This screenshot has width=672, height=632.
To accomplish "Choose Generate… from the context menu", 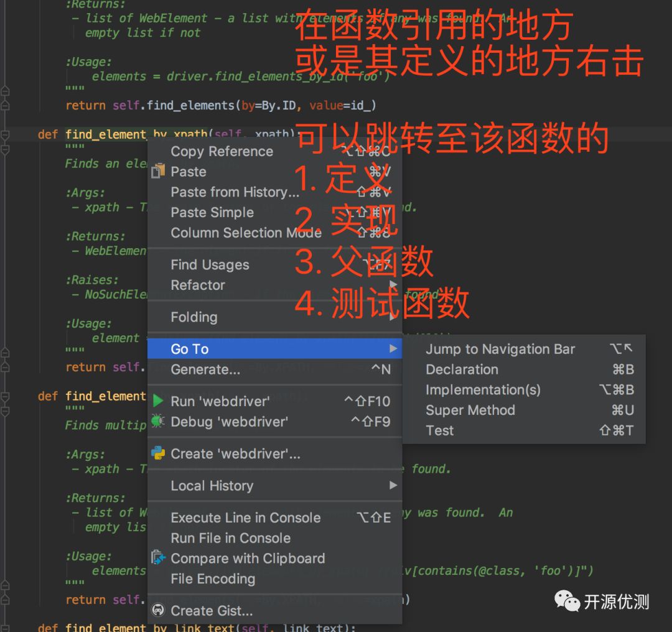I will [x=275, y=369].
